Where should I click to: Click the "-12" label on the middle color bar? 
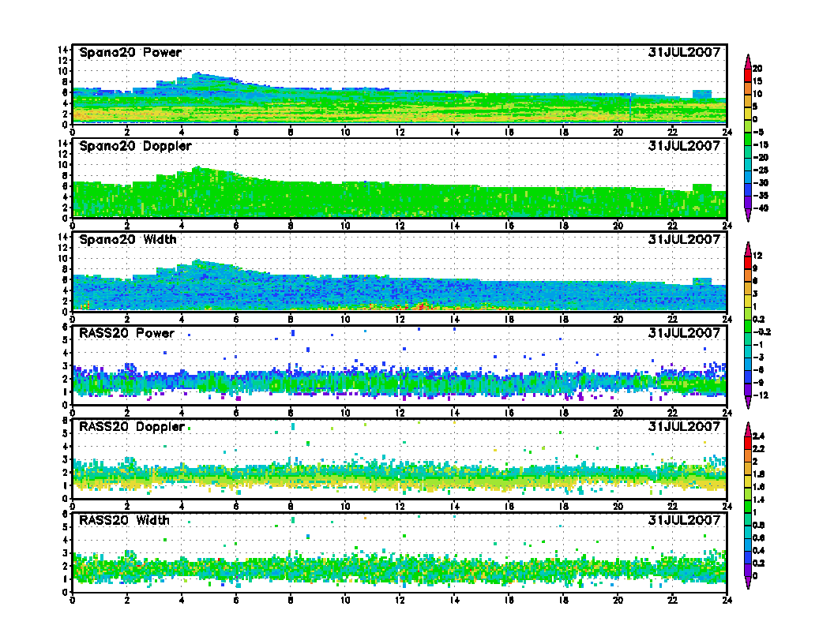click(x=760, y=395)
